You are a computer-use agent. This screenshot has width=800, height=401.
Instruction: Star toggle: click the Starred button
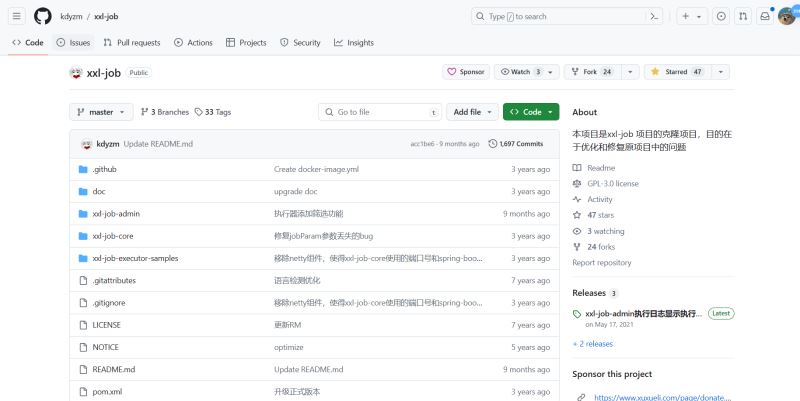(x=678, y=72)
